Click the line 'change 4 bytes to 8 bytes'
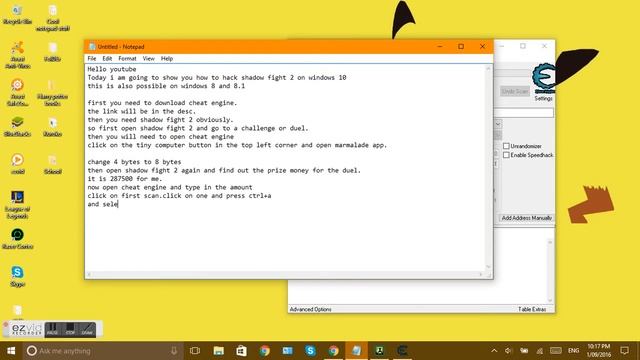The height and width of the screenshot is (360, 640). [134, 162]
